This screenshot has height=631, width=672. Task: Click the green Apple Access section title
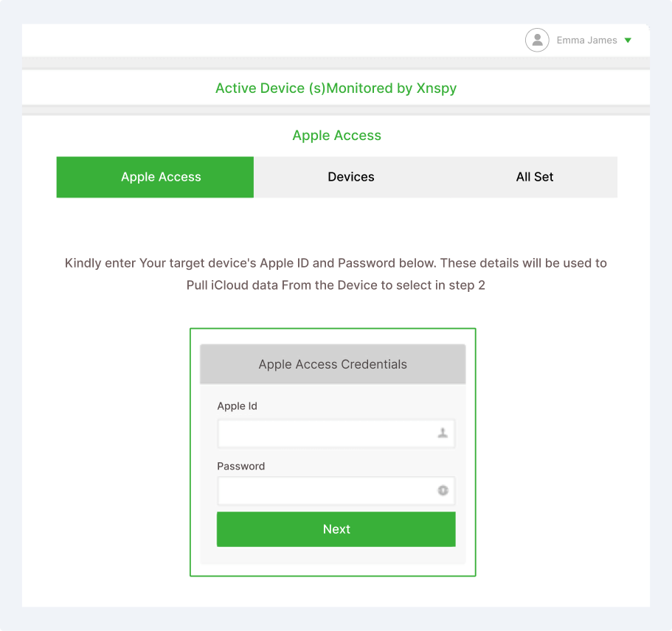tap(336, 136)
